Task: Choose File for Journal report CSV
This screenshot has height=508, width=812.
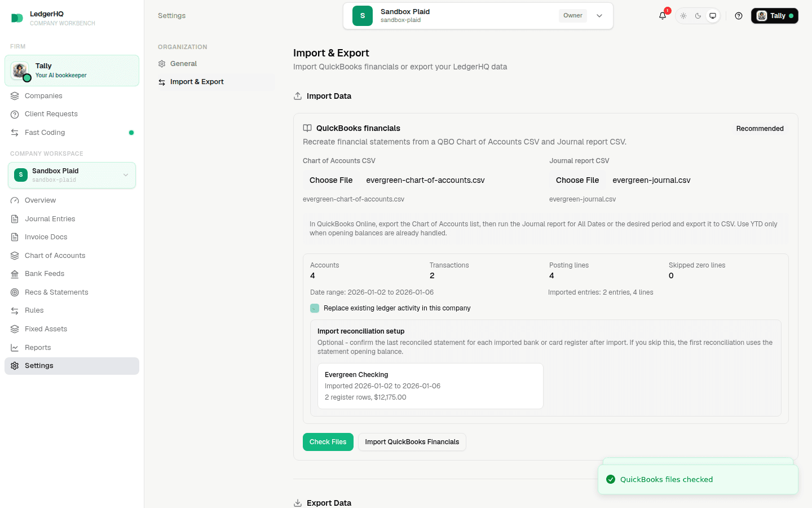Action: pyautogui.click(x=577, y=180)
